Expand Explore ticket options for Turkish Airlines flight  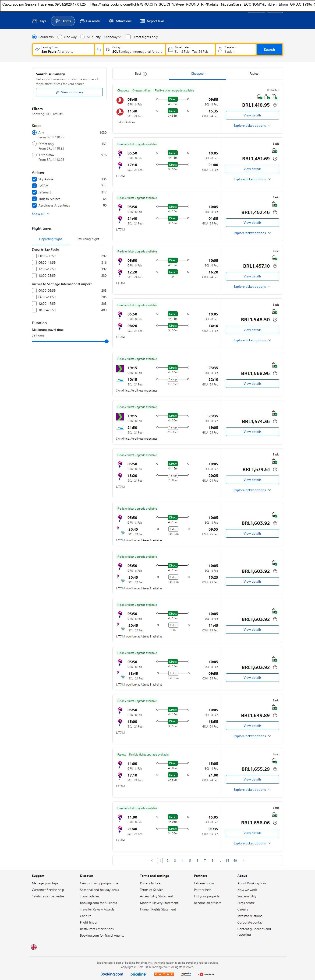tap(252, 126)
